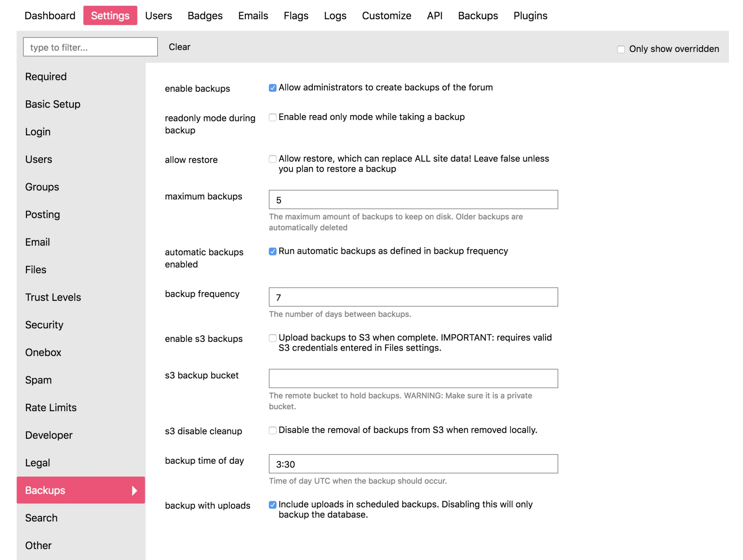743x560 pixels.
Task: Switch to the Dashboard tab
Action: [50, 16]
